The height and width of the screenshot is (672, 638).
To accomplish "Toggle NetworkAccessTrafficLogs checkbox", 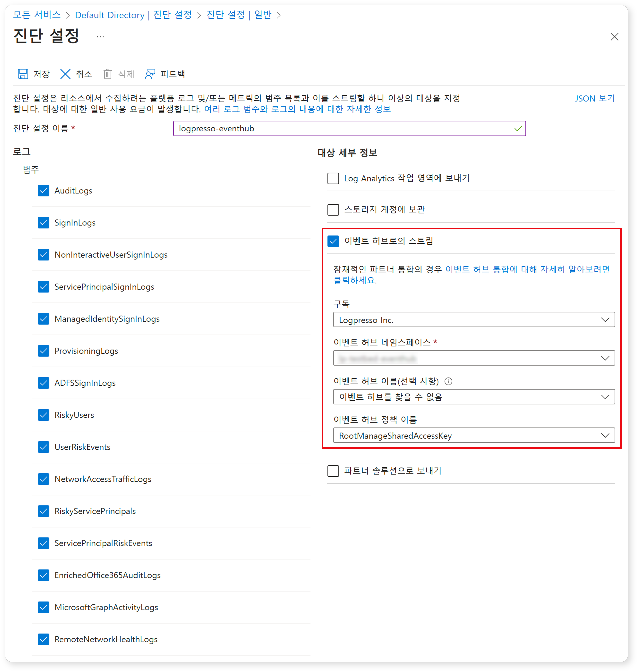I will point(44,479).
